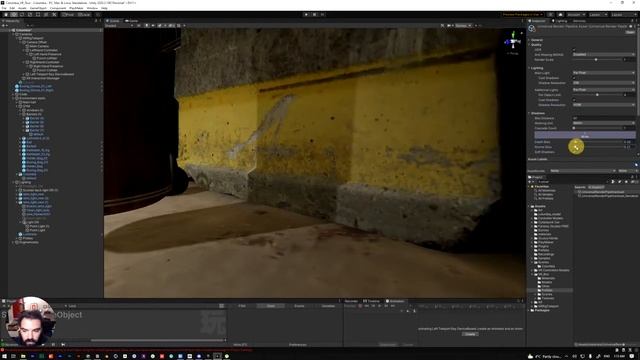Open the Working Unit dropdown
This screenshot has height=360, width=640.
[604, 123]
